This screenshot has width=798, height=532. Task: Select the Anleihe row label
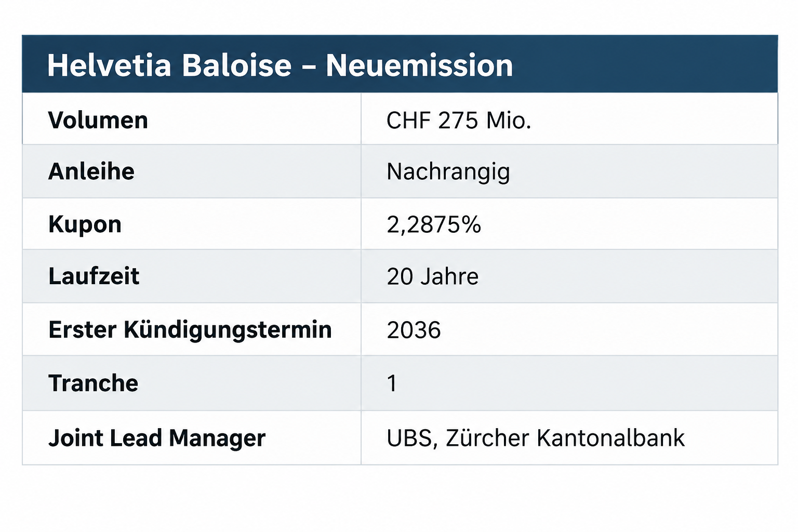tap(91, 171)
